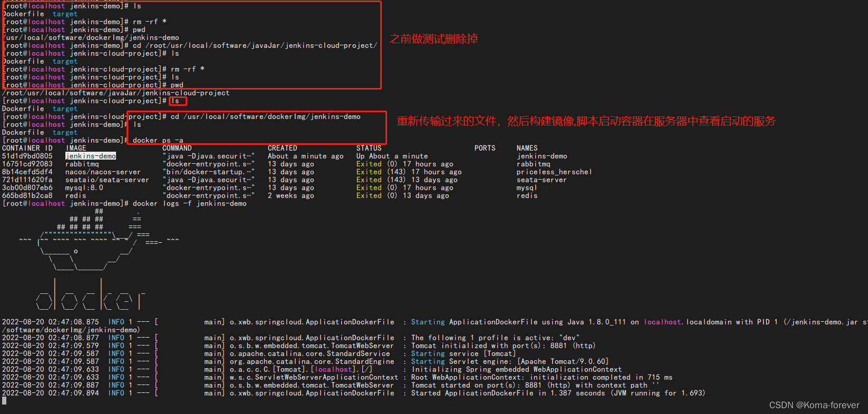This screenshot has width=868, height=414.
Task: Click the 'Starting Servlet engine' log message
Action: click(x=510, y=361)
